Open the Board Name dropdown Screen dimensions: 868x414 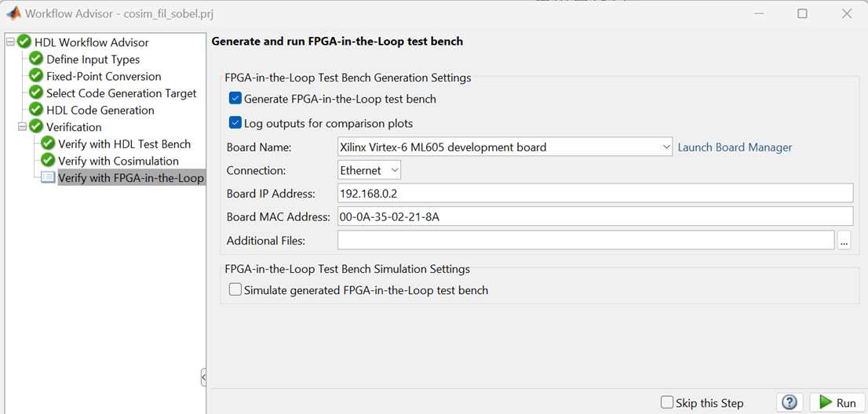tap(666, 147)
